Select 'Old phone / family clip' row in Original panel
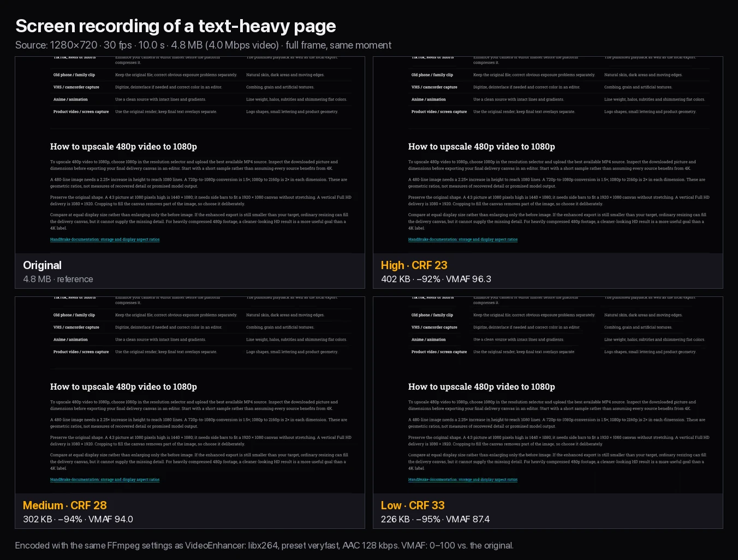Screen dimensions: 738x560 coord(201,75)
